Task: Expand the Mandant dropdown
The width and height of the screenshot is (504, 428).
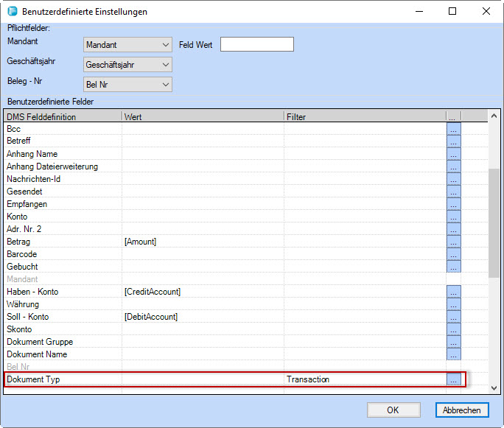Action: [127, 45]
